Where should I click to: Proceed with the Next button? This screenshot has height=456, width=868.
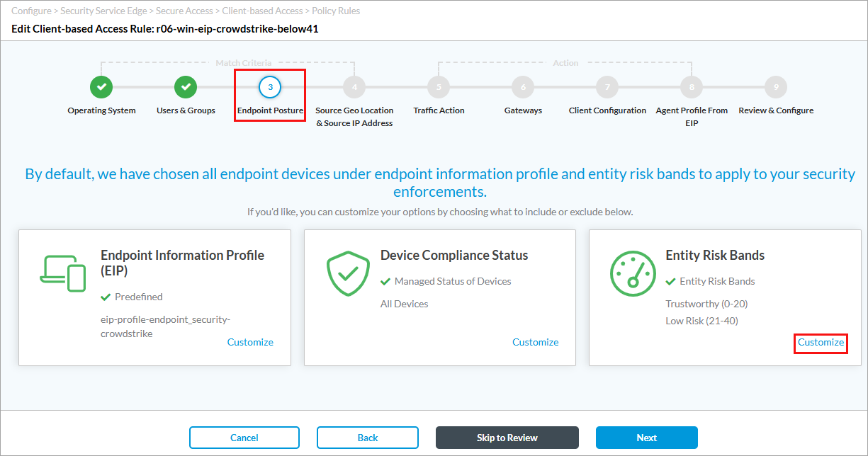[646, 438]
